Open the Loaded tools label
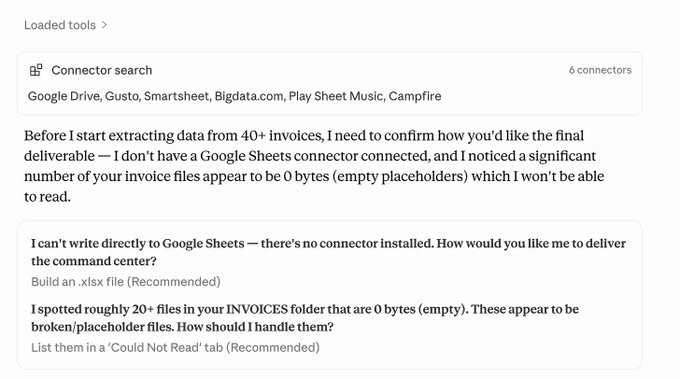This screenshot has width=680, height=379. [x=60, y=25]
